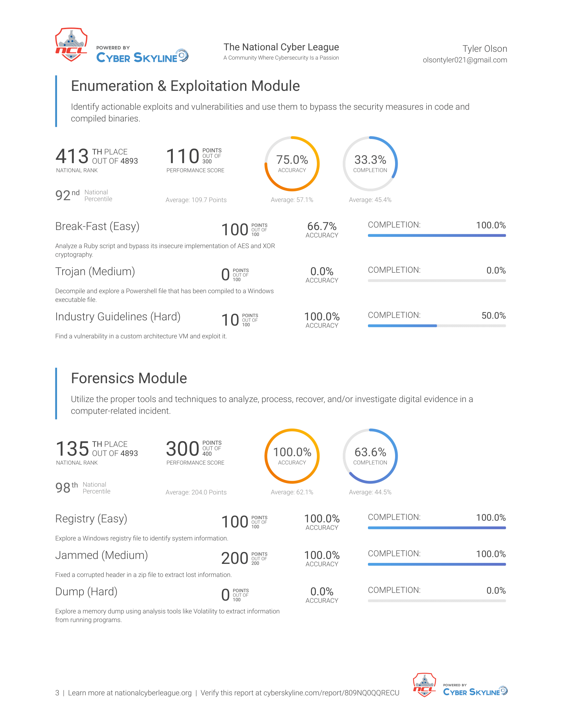The image size is (563, 728).
Task: Click the Registry (Easy) challenge title
Action: (91, 519)
